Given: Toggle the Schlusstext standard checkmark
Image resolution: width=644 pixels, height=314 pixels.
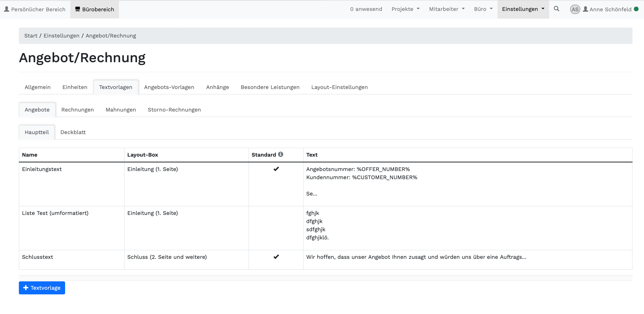Looking at the screenshot, I should coord(276,257).
